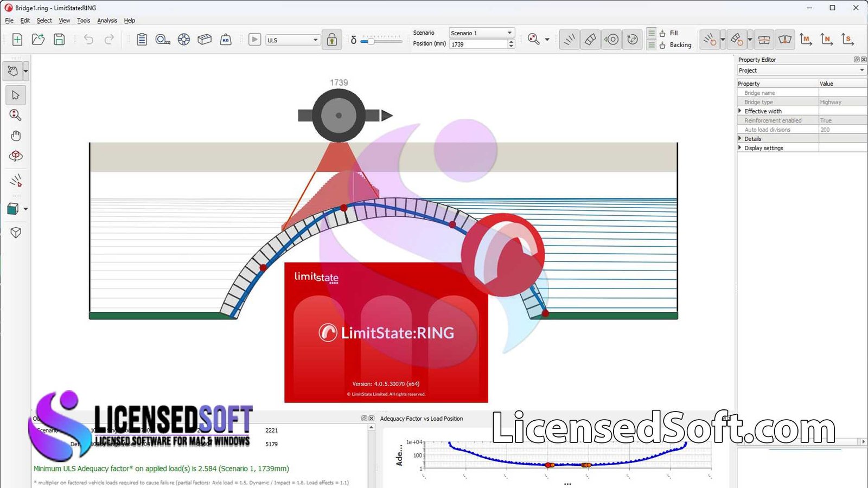This screenshot has height=488, width=868.
Task: Toggle the block display button
Action: 590,40
